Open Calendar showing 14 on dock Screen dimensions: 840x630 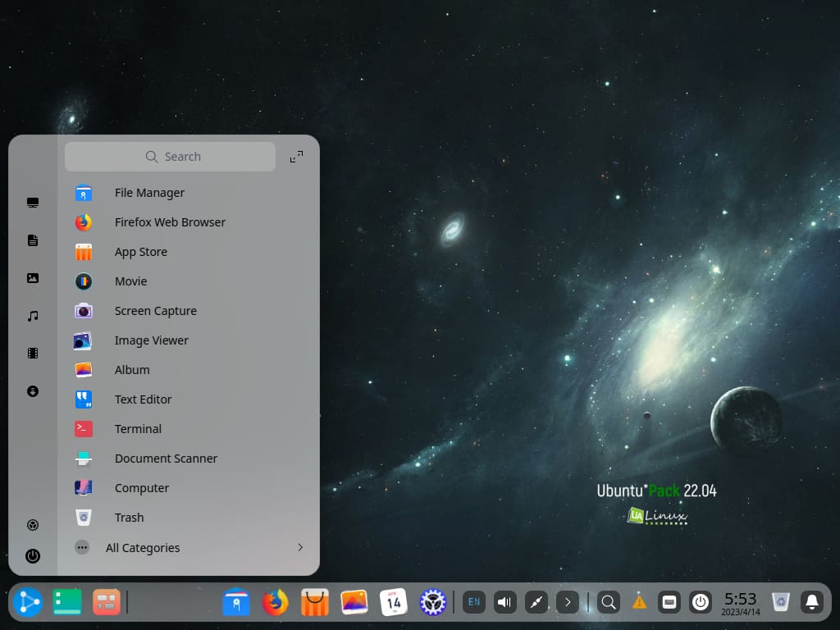[393, 602]
